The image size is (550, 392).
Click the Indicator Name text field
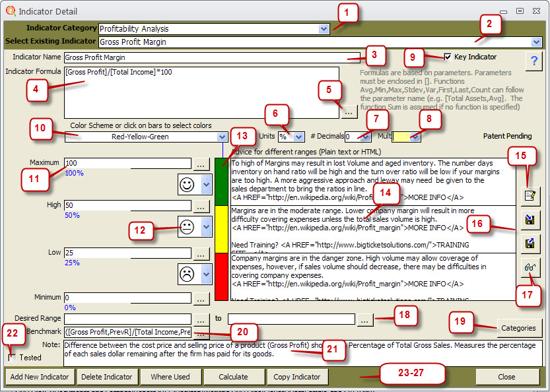coord(211,57)
